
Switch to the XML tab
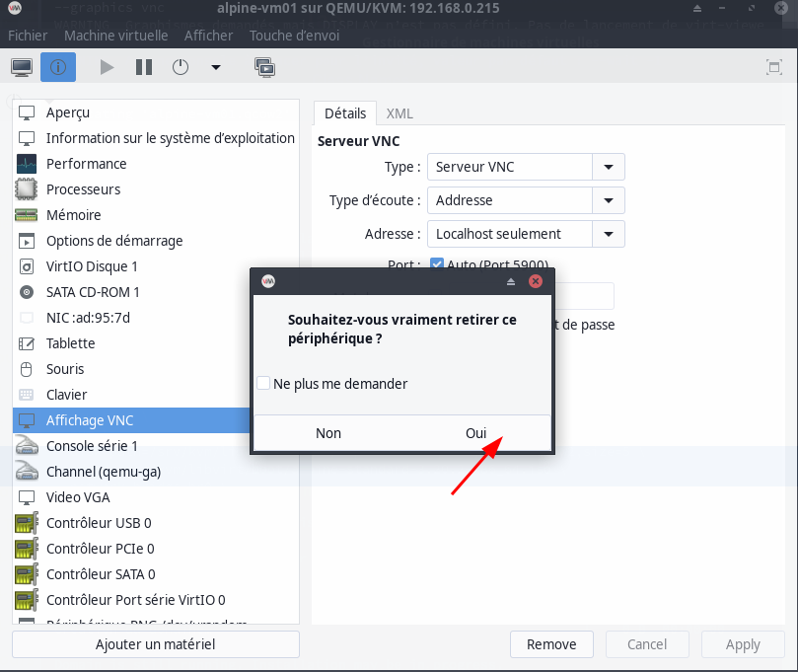[x=399, y=113]
